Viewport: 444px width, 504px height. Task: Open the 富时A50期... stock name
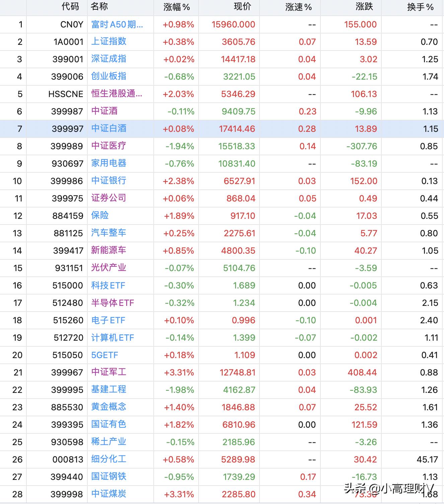(117, 24)
